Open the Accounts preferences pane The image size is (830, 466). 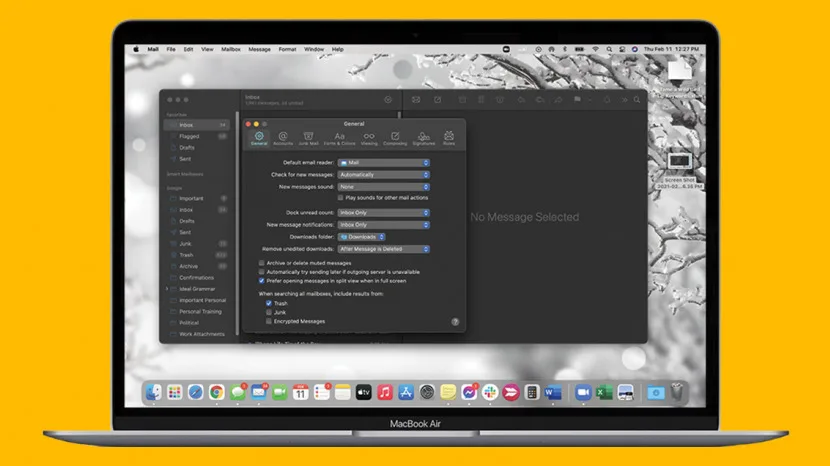[283, 138]
